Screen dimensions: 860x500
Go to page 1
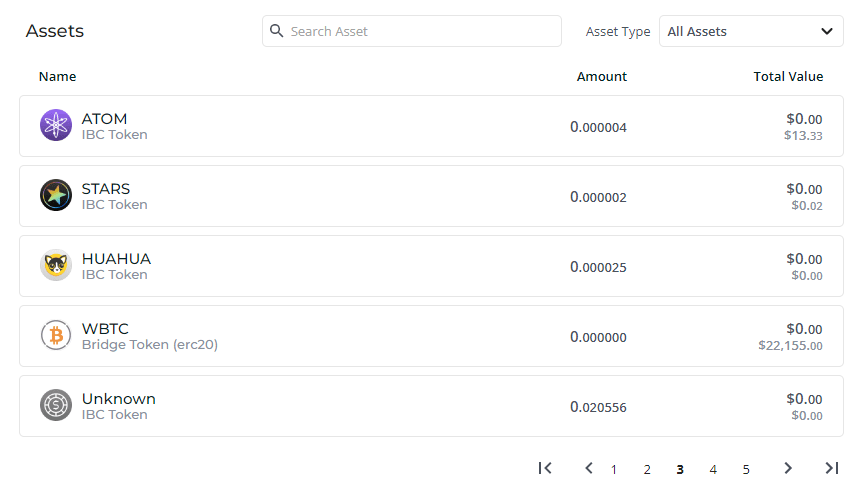coord(614,469)
